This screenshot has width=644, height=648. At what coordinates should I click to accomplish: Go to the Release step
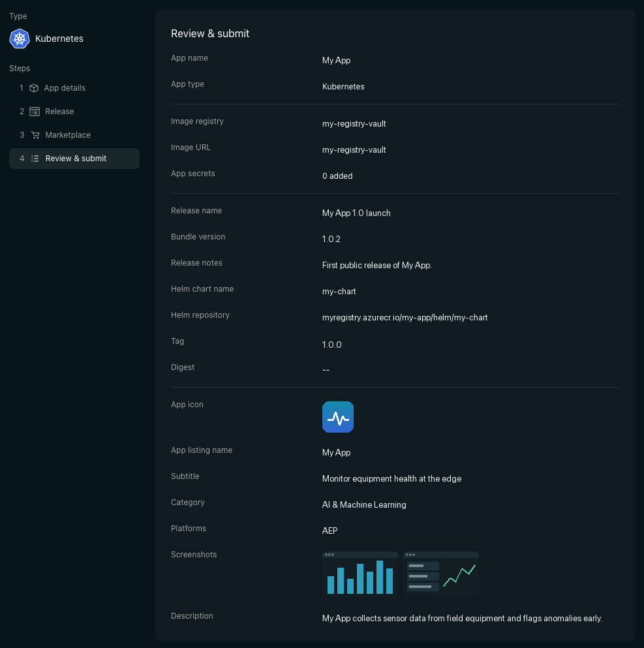tap(74, 112)
